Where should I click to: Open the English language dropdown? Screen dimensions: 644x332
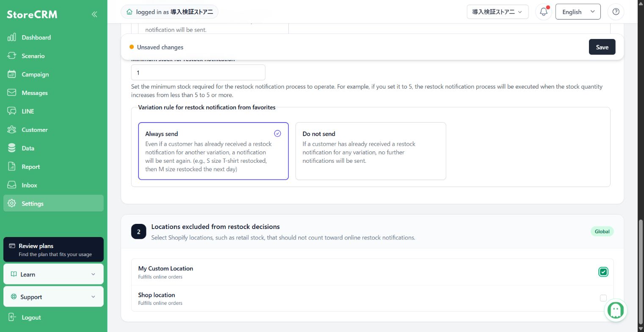tap(578, 12)
